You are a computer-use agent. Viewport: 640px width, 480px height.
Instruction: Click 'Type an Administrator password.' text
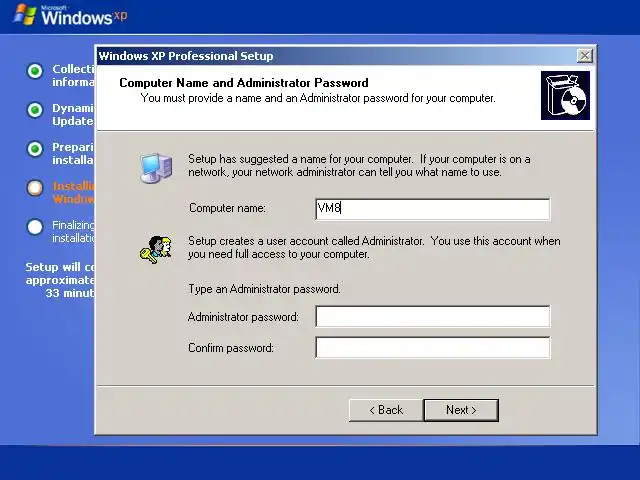[x=264, y=289]
